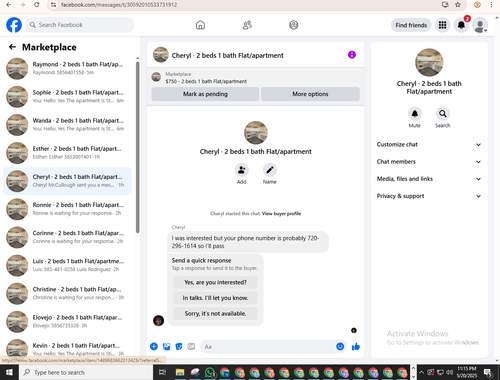500x380 pixels.
Task: Click the conversation list scrollbar
Action: [137, 147]
